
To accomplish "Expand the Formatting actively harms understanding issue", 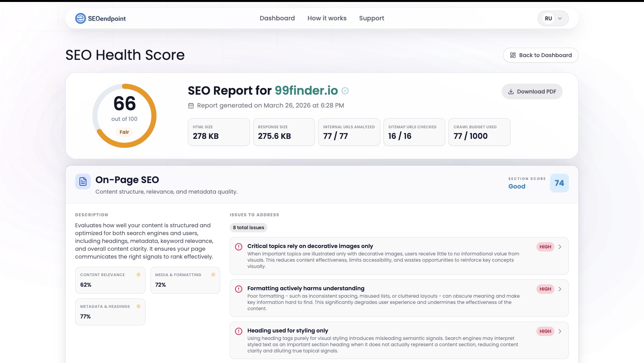I will click(x=560, y=289).
